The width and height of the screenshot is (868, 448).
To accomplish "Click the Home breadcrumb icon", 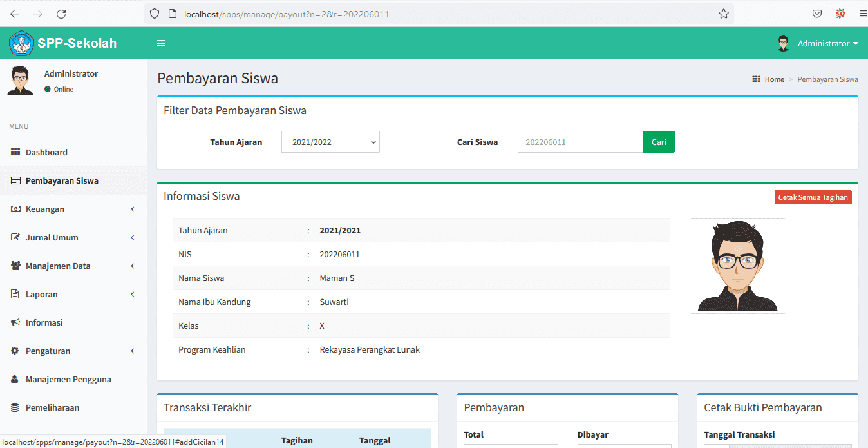I will (x=756, y=79).
